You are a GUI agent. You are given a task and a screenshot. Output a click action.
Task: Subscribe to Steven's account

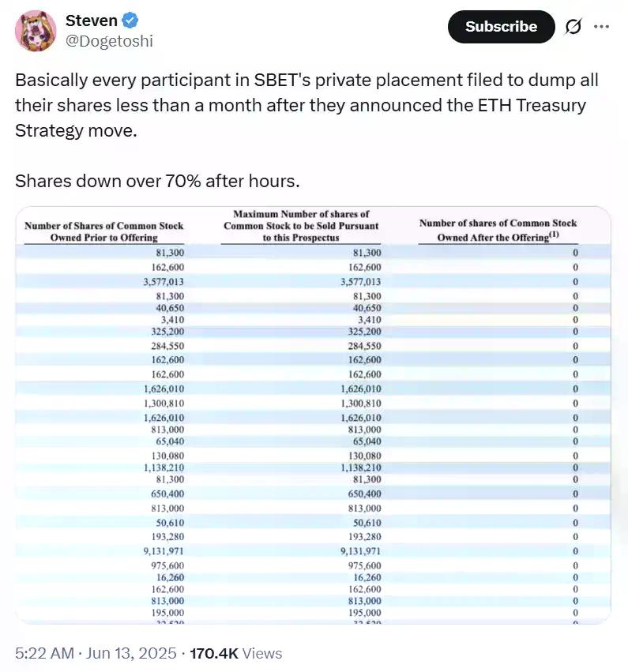pos(500,26)
